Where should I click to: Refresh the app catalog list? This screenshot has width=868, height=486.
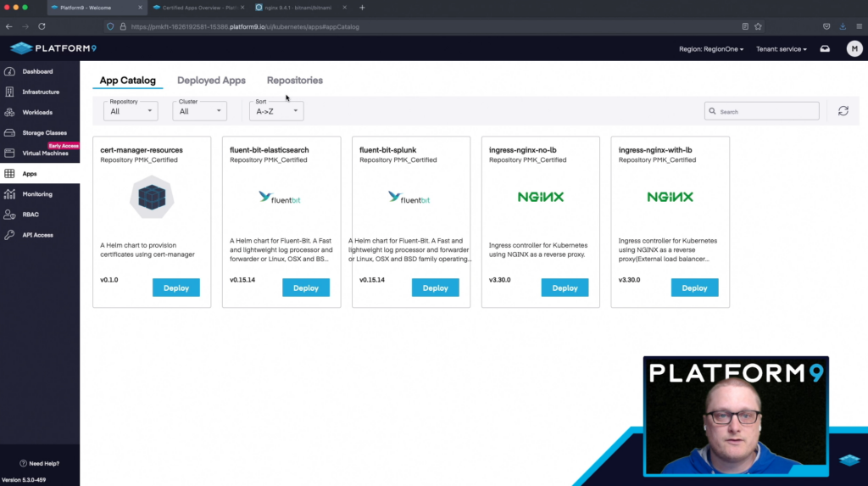click(x=843, y=111)
